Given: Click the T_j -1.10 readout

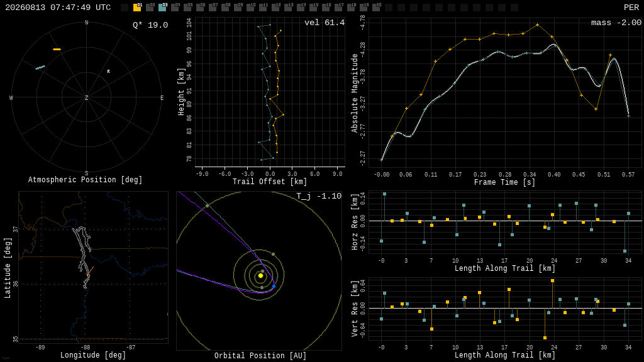Looking at the screenshot, I should (319, 196).
